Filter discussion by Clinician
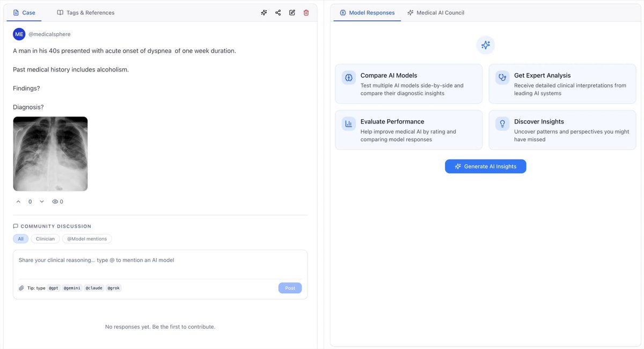The height and width of the screenshot is (349, 644). 46,239
